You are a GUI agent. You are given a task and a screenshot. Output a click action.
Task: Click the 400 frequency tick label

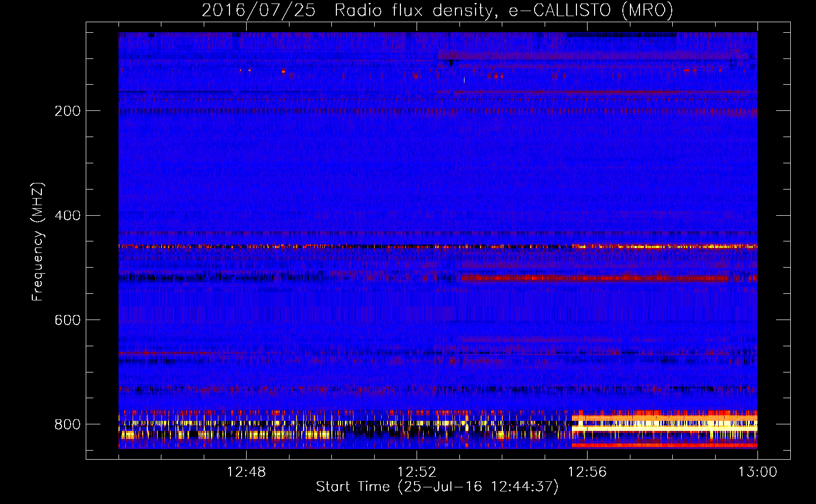click(68, 216)
